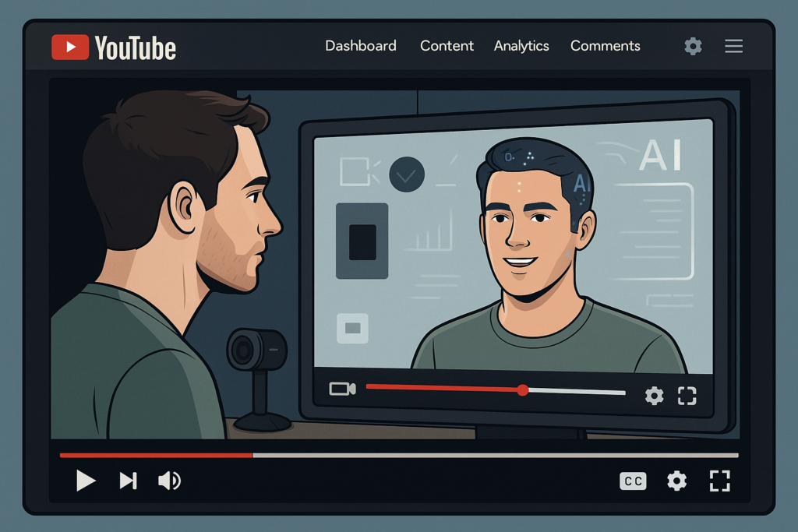Select the dark square panel on the monitor

(362, 241)
